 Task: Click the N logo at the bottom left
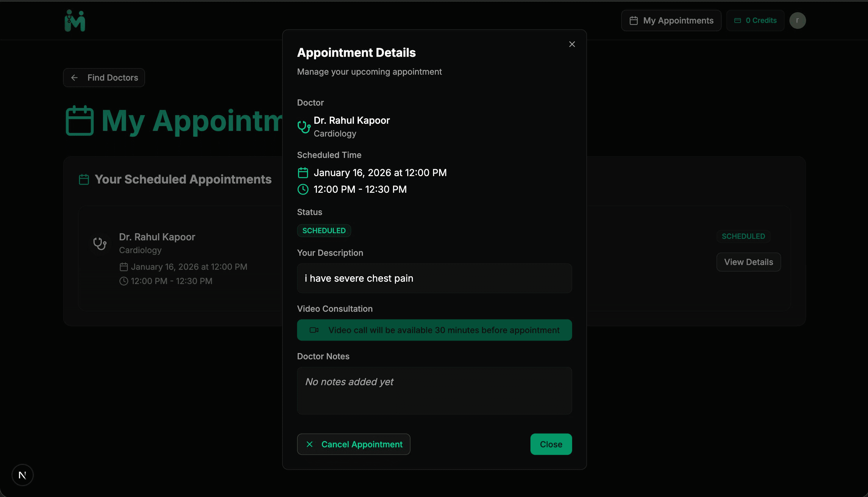tap(23, 475)
